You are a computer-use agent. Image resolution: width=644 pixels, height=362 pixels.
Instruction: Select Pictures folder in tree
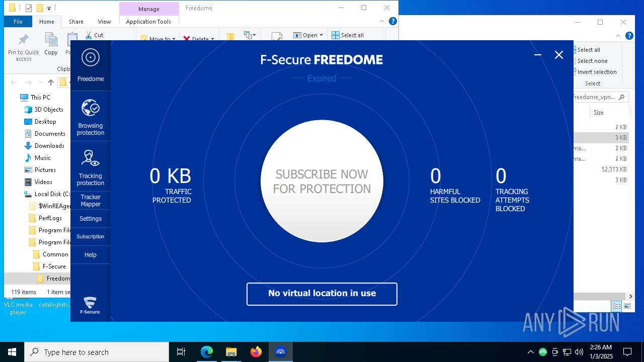coord(45,170)
